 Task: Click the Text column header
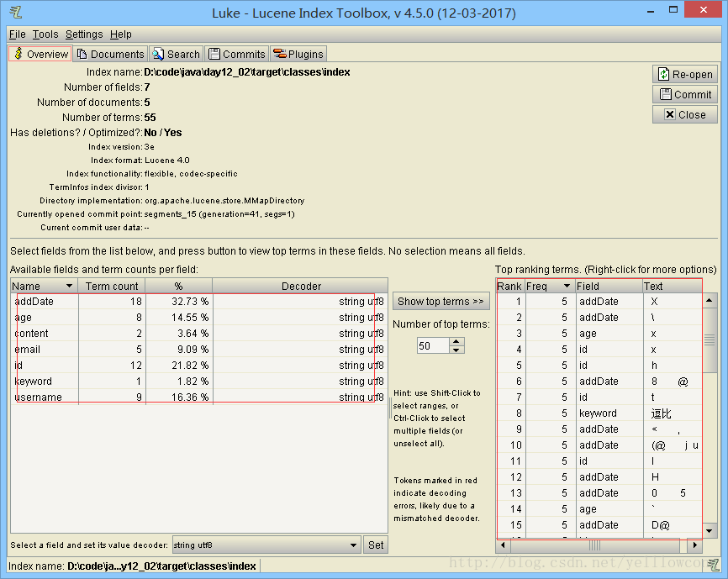click(x=672, y=286)
